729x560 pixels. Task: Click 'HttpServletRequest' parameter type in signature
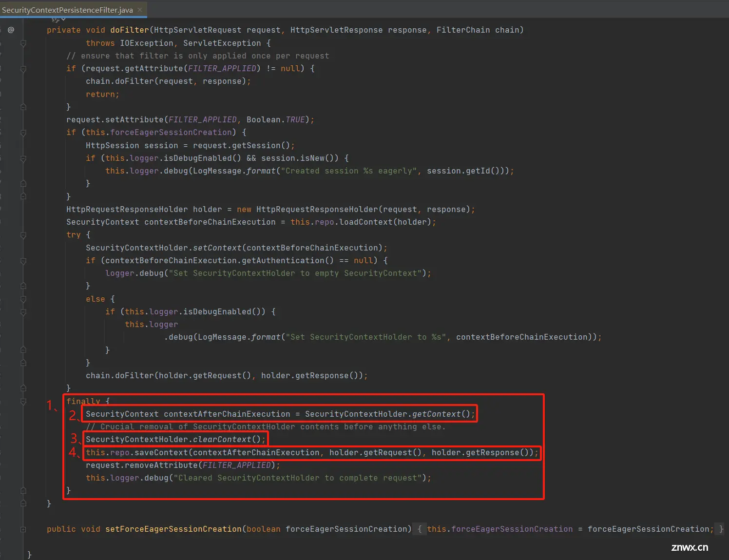pos(197,30)
